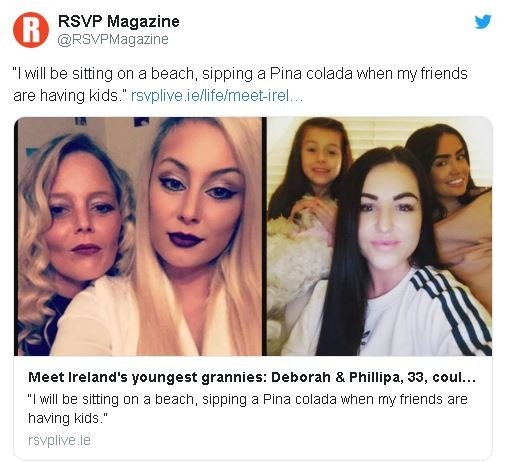Click the word 'Phillipa' in the card title

coord(373,377)
